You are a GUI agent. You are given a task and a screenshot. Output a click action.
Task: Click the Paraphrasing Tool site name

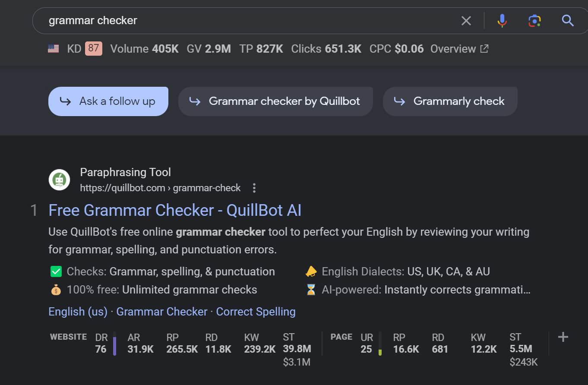126,172
